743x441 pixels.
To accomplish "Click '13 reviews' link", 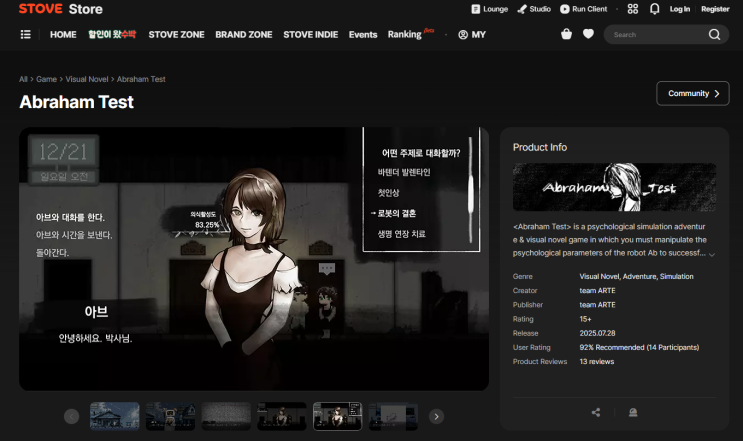I will [597, 361].
